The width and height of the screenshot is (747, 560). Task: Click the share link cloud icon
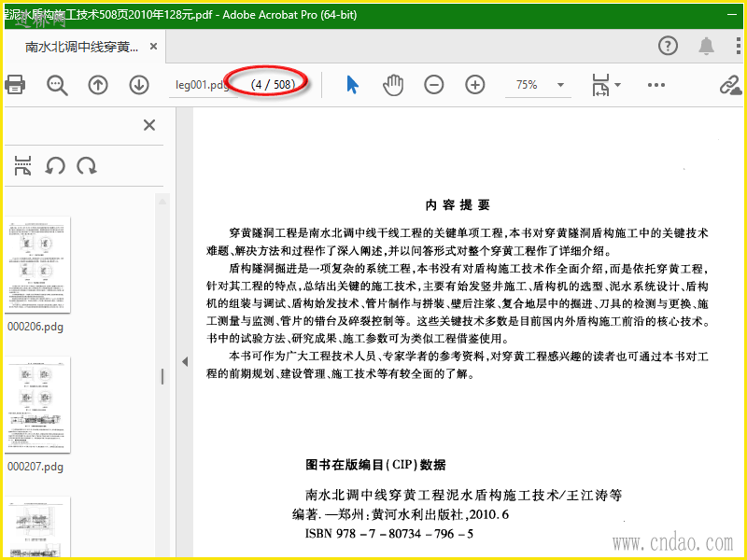point(730,85)
